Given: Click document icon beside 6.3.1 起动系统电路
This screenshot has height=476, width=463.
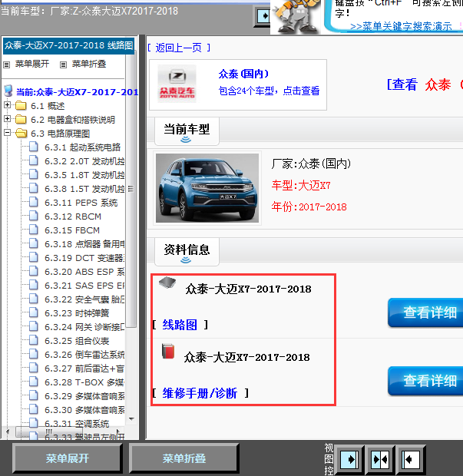Looking at the screenshot, I should [x=34, y=147].
